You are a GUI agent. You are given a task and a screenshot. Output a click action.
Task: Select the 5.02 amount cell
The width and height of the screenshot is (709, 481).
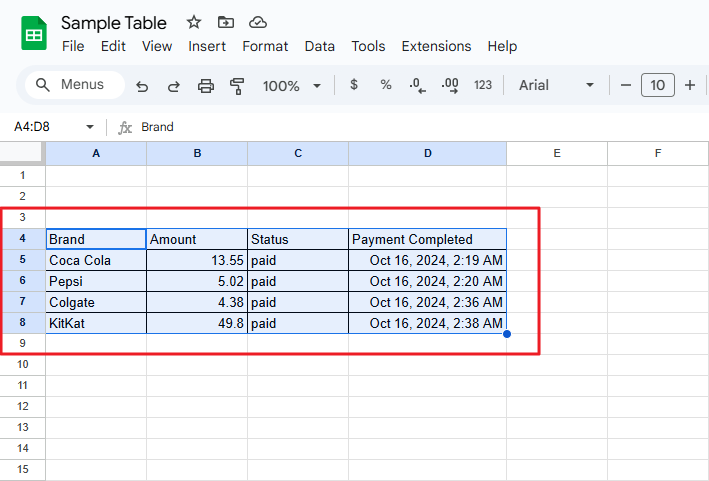click(197, 281)
